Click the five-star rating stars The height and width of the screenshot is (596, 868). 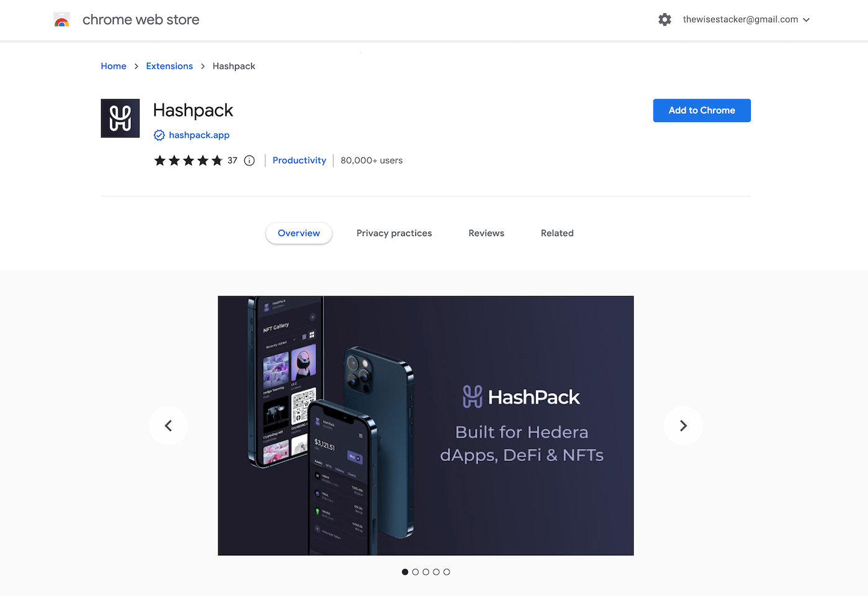click(x=188, y=161)
